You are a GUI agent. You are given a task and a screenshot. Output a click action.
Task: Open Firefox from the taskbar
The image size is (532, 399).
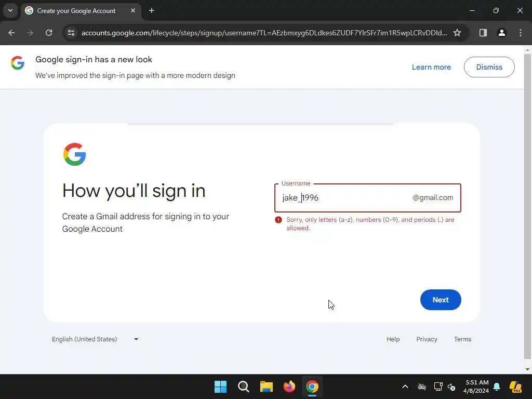point(289,387)
